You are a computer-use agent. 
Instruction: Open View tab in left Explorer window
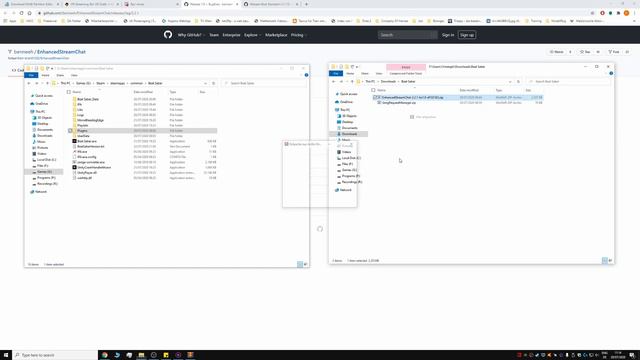click(74, 75)
